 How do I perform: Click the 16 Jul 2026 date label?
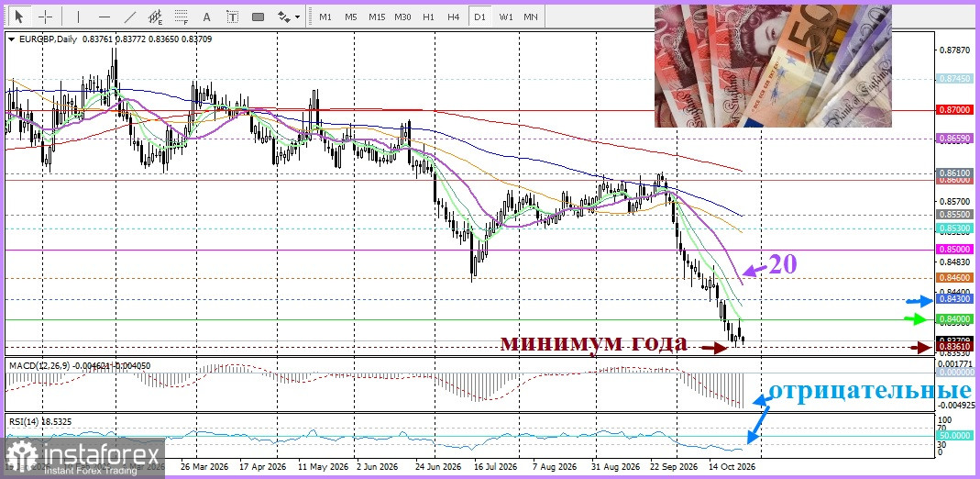495,467
